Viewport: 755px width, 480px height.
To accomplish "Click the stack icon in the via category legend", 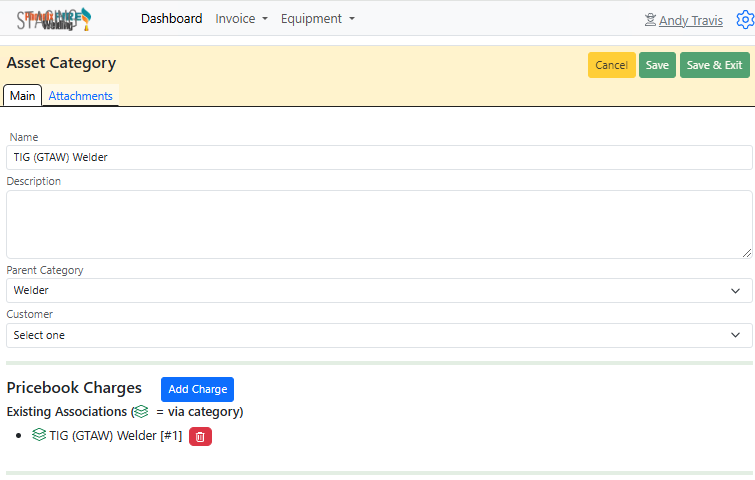I will click(x=141, y=411).
